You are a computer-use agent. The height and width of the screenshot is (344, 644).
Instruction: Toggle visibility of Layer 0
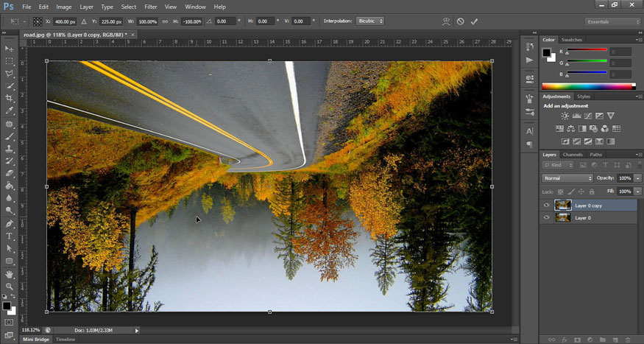[546, 218]
